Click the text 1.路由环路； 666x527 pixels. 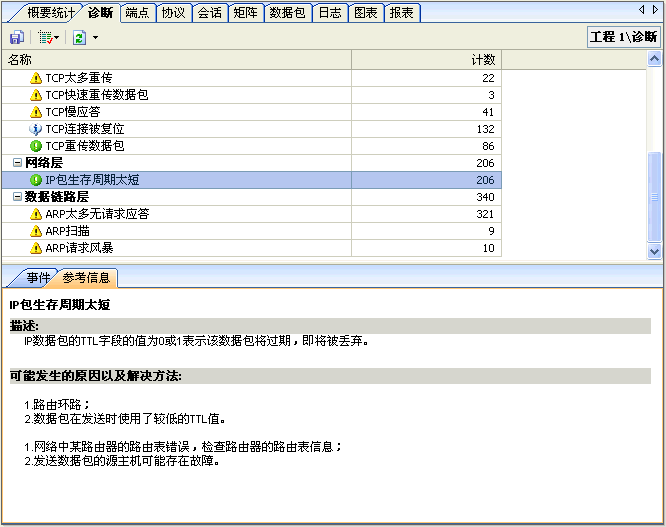pyautogui.click(x=57, y=404)
